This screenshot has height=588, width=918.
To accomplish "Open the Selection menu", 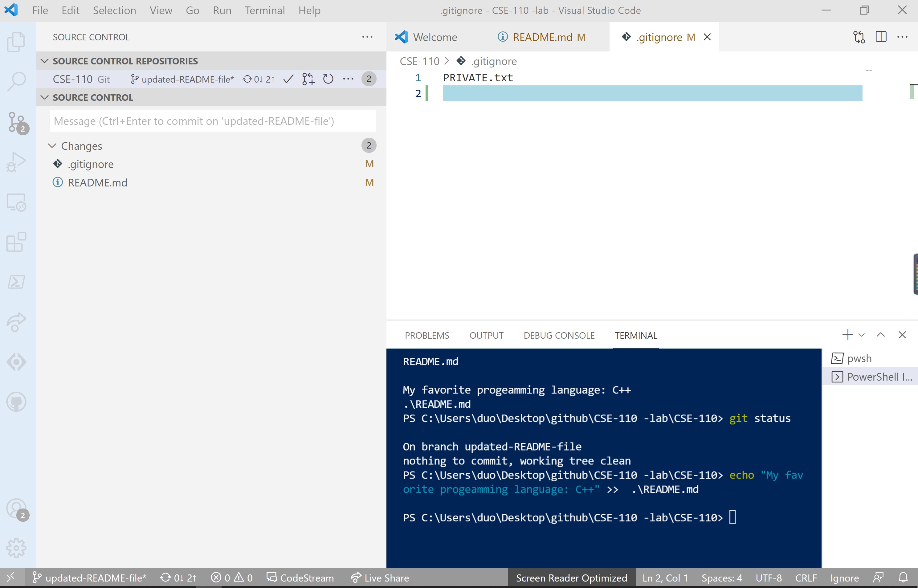I will pos(115,10).
